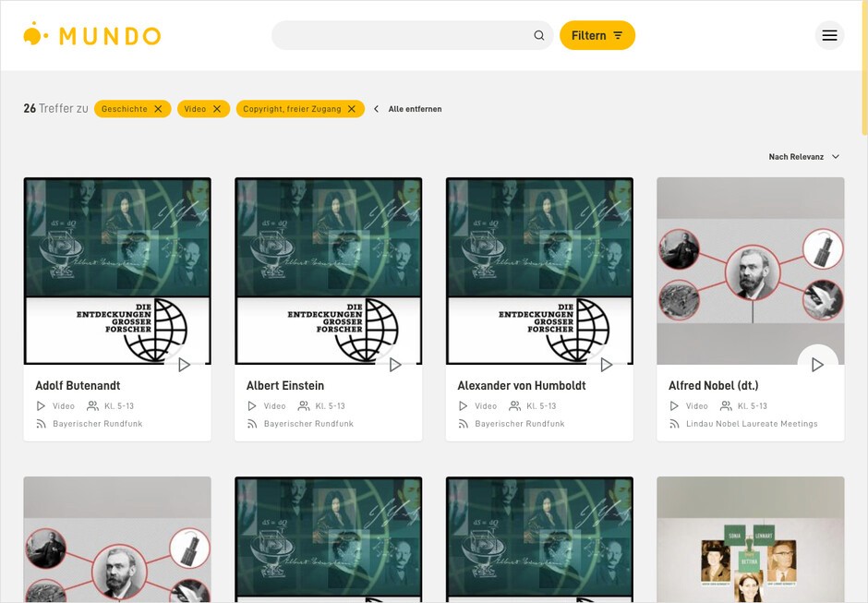Image resolution: width=868 pixels, height=603 pixels.
Task: Click the Albert Einstein card thumbnail
Action: pos(328,271)
